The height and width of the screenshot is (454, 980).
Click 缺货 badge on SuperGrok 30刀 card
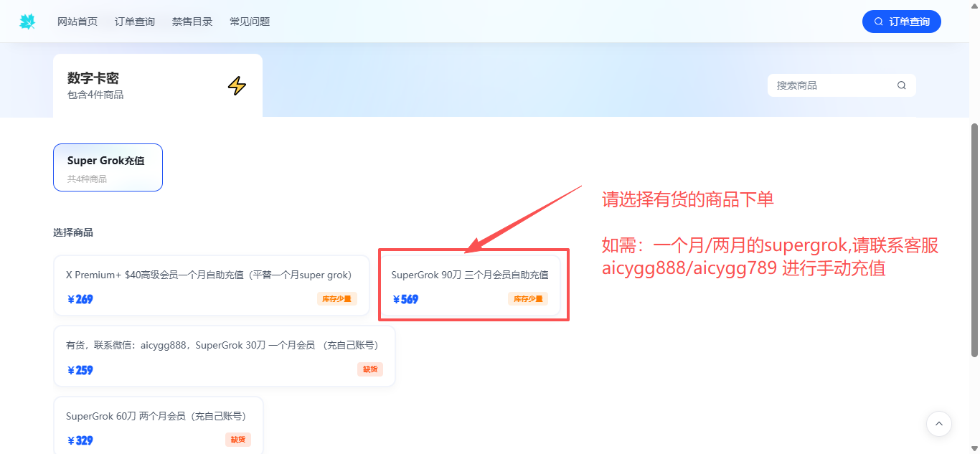(370, 369)
